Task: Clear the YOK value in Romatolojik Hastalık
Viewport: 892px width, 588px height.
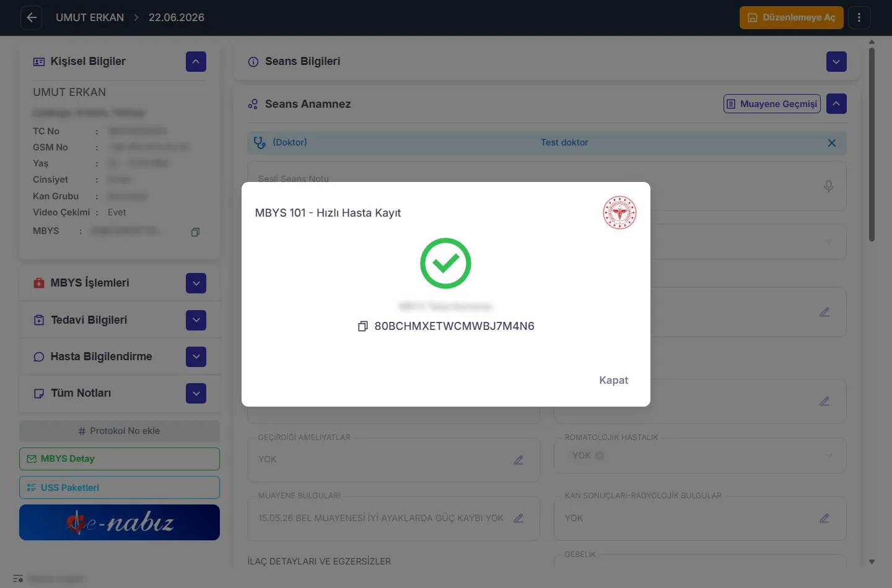Action: point(600,456)
